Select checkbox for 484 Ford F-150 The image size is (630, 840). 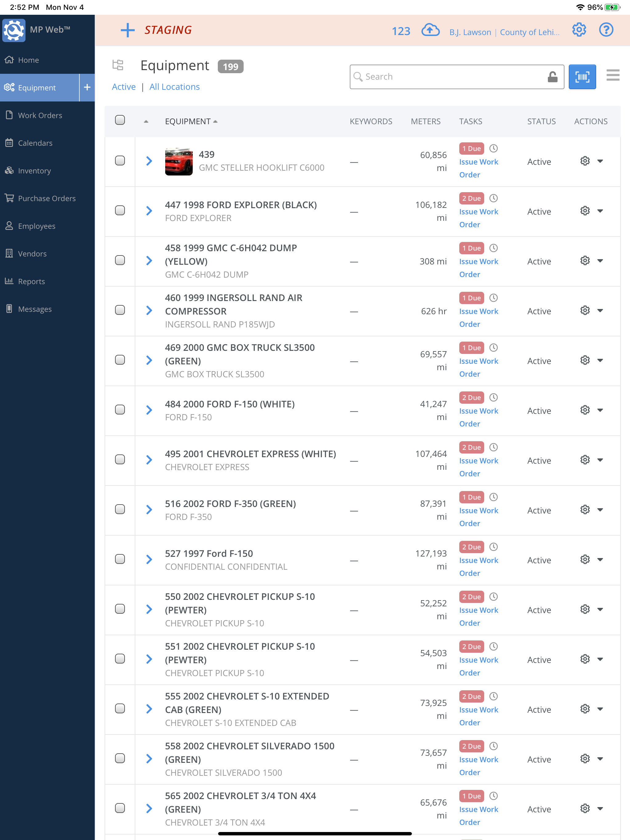[x=120, y=410]
